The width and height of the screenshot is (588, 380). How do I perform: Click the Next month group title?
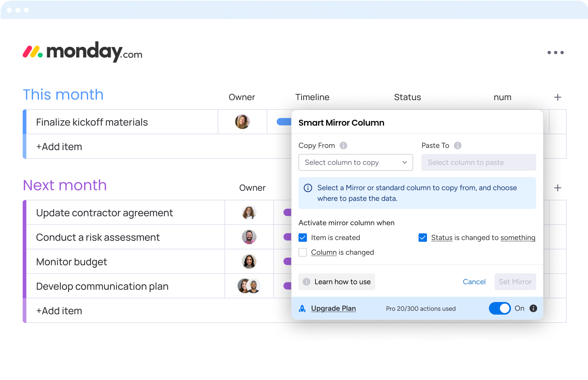[x=65, y=185]
